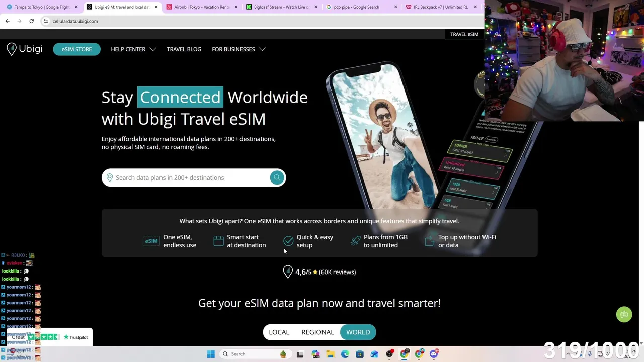Open Task View on taskbar
The image size is (644, 362).
(x=300, y=354)
